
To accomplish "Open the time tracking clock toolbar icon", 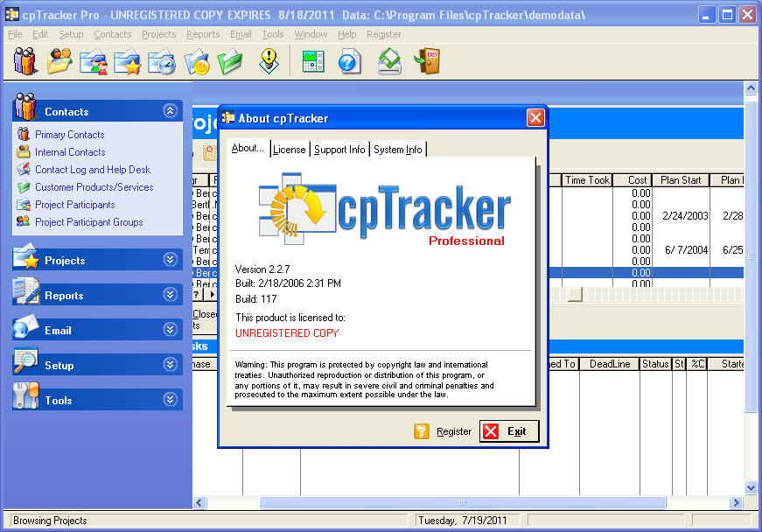I will click(162, 62).
